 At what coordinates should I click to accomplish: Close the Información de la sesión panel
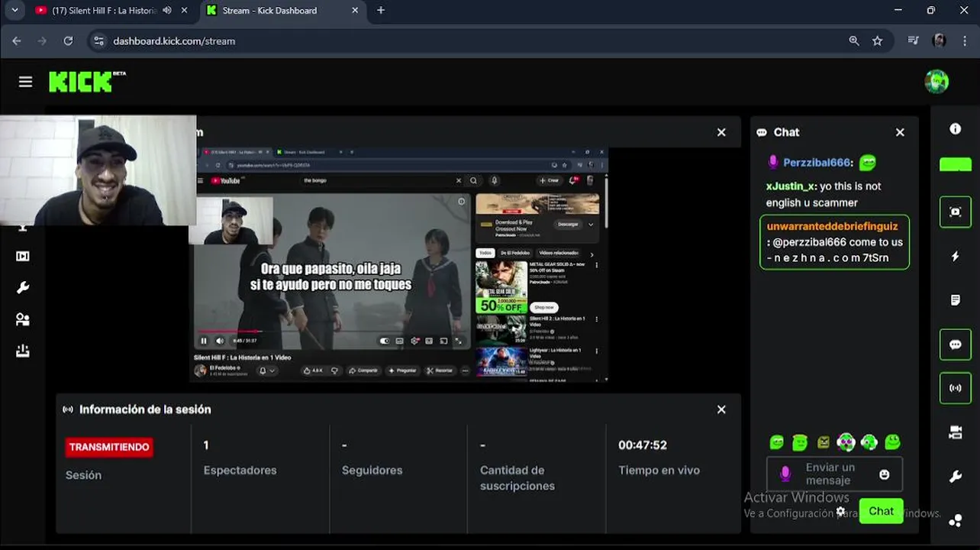pos(721,409)
